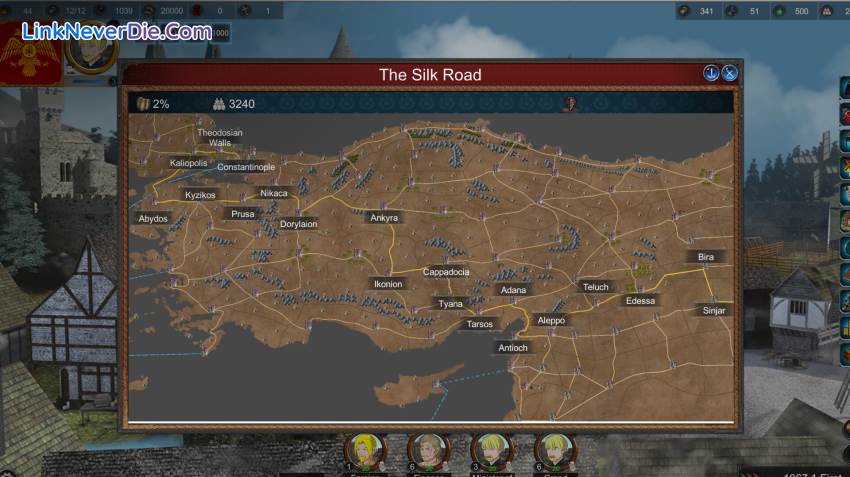The height and width of the screenshot is (477, 850).
Task: Select the Ankyra city label
Action: 384,217
